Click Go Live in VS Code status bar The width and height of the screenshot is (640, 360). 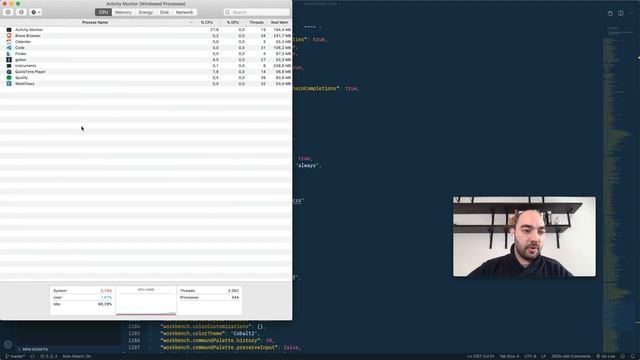(606, 356)
